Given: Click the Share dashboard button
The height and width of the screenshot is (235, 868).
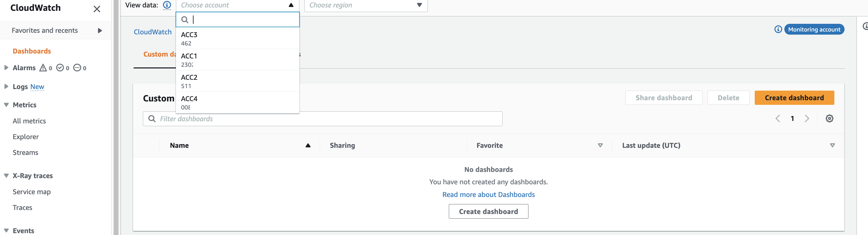Looking at the screenshot, I should 663,98.
